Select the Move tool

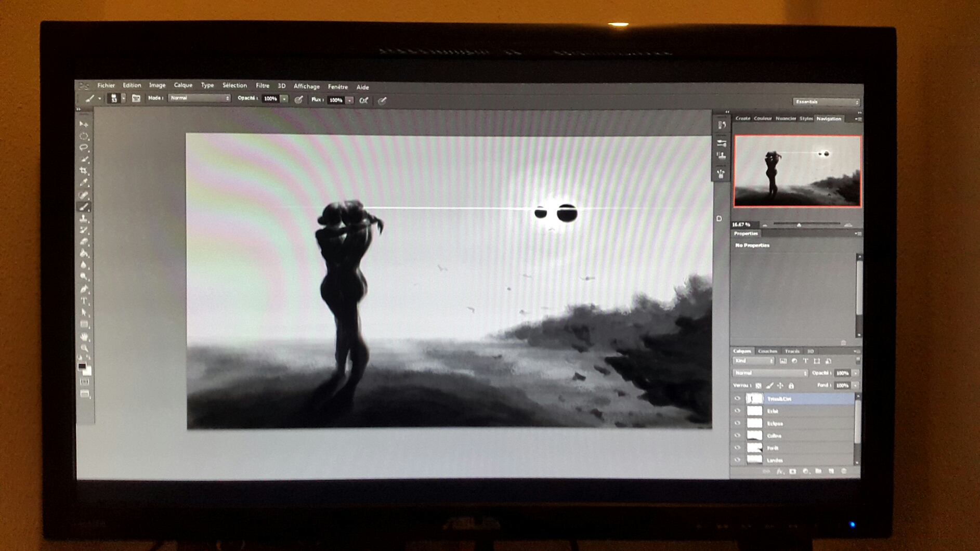(x=84, y=124)
